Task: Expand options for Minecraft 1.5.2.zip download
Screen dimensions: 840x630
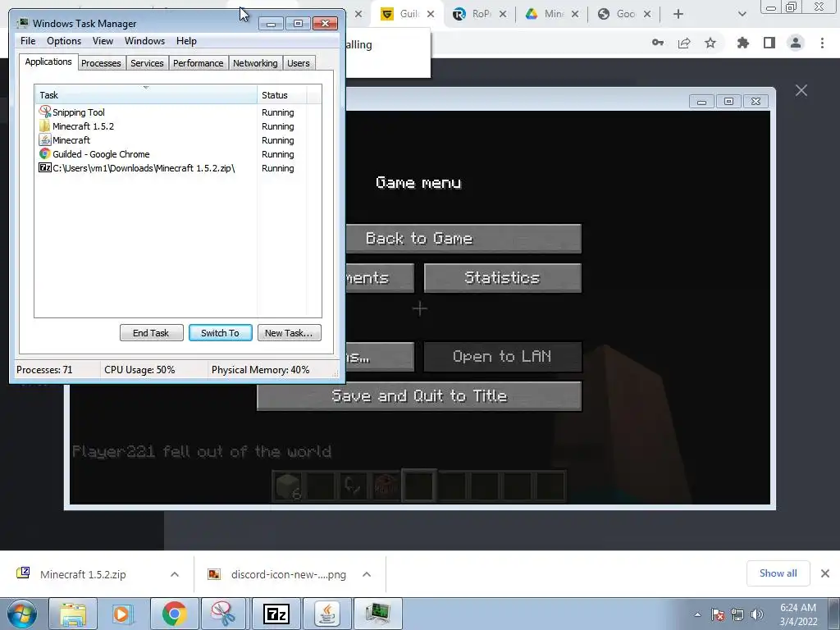Action: click(175, 574)
